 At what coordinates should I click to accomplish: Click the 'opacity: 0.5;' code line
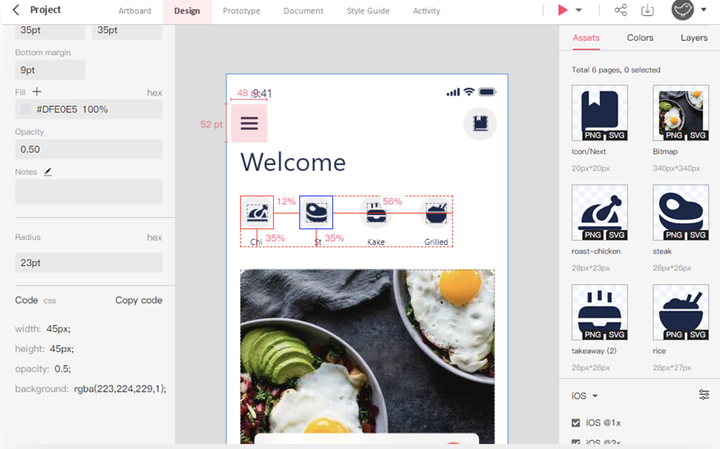click(43, 369)
